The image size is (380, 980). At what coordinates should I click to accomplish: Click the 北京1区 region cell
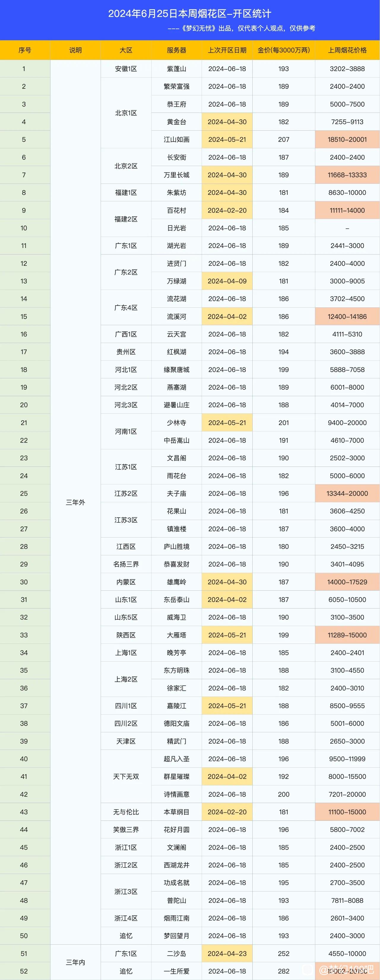(126, 113)
